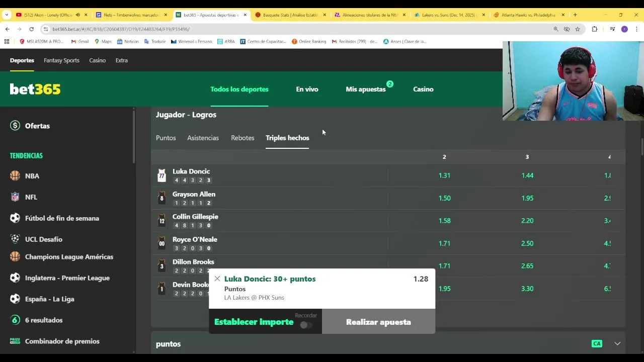Image resolution: width=644 pixels, height=362 pixels.
Task: Click the webcam overlay thumbnail
Action: pos(573,81)
